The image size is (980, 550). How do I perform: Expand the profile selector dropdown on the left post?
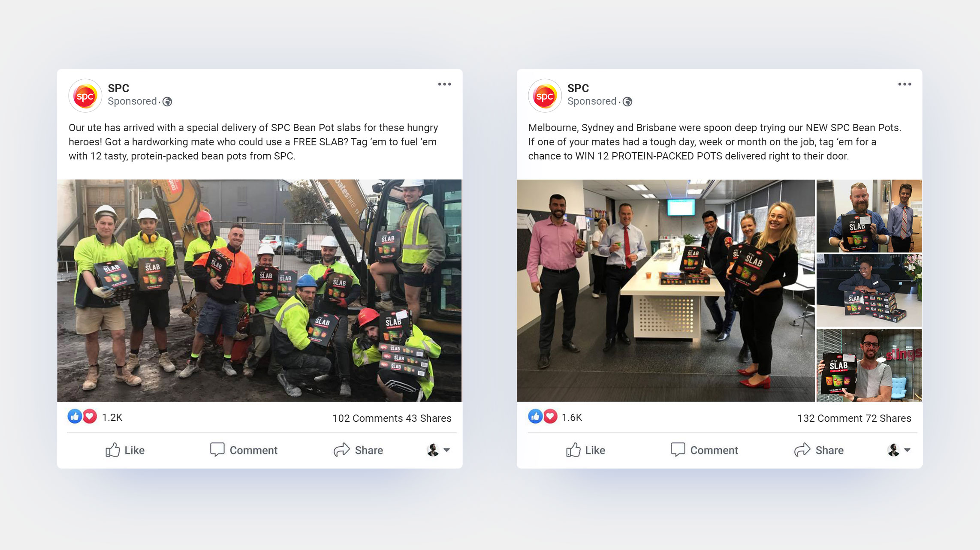pyautogui.click(x=438, y=450)
